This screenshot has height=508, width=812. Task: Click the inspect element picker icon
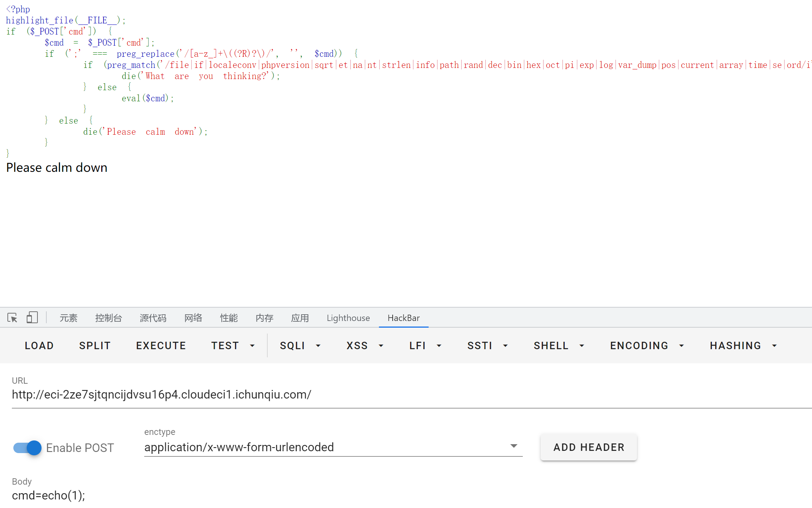[12, 318]
